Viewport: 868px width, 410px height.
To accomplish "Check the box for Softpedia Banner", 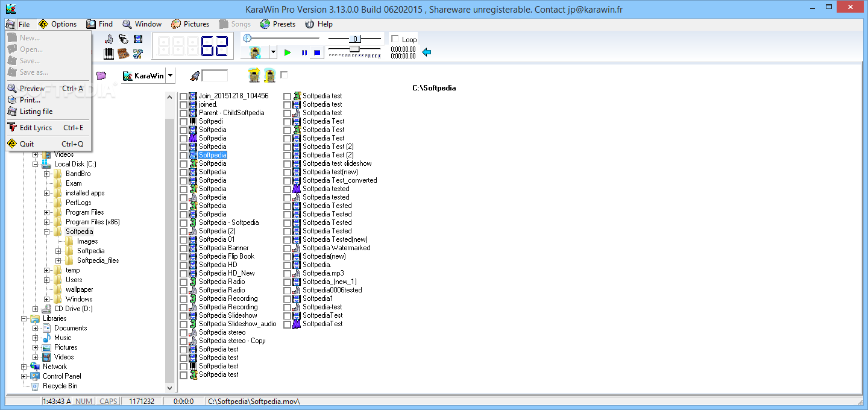I will (x=183, y=248).
